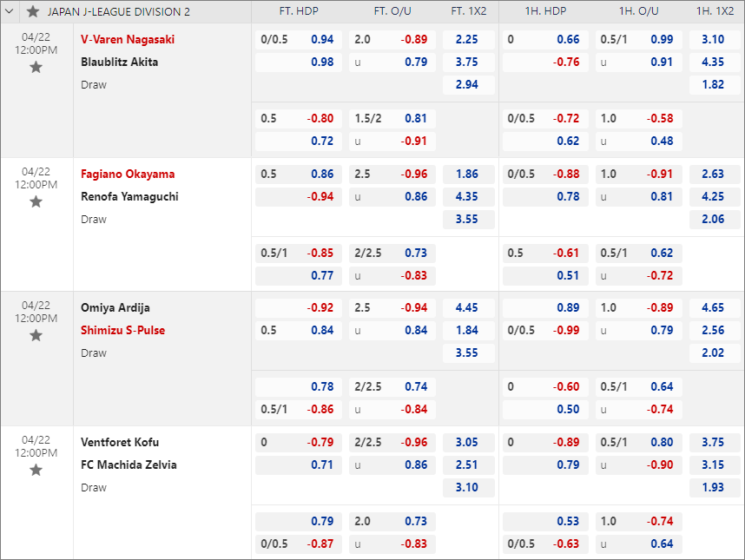745x560 pixels.
Task: Open the Ventforet Kofu team name
Action: tap(120, 442)
